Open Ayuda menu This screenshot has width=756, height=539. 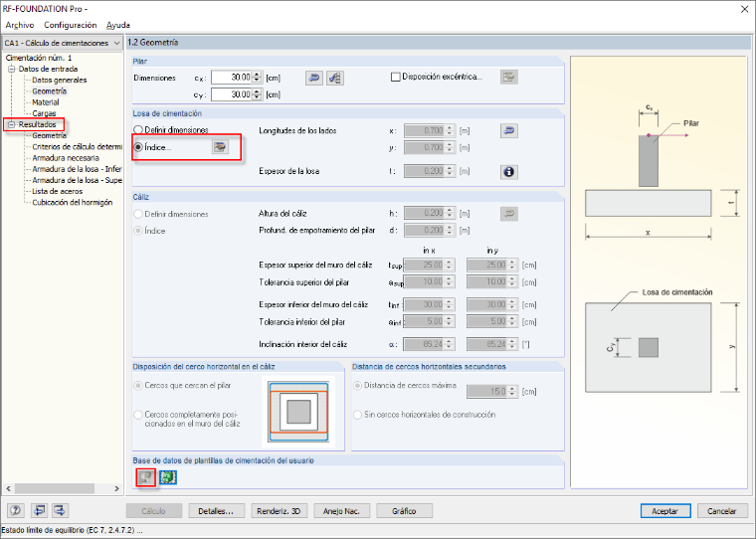coord(118,25)
